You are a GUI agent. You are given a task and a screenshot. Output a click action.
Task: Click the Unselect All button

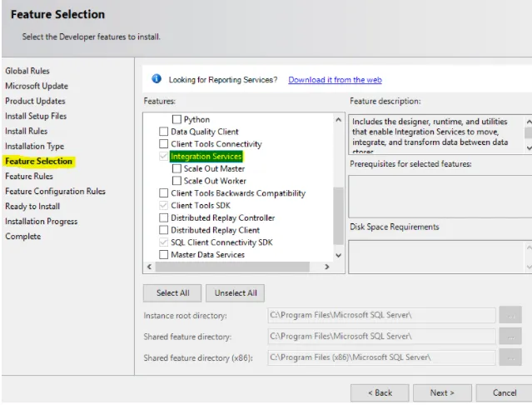click(x=235, y=293)
